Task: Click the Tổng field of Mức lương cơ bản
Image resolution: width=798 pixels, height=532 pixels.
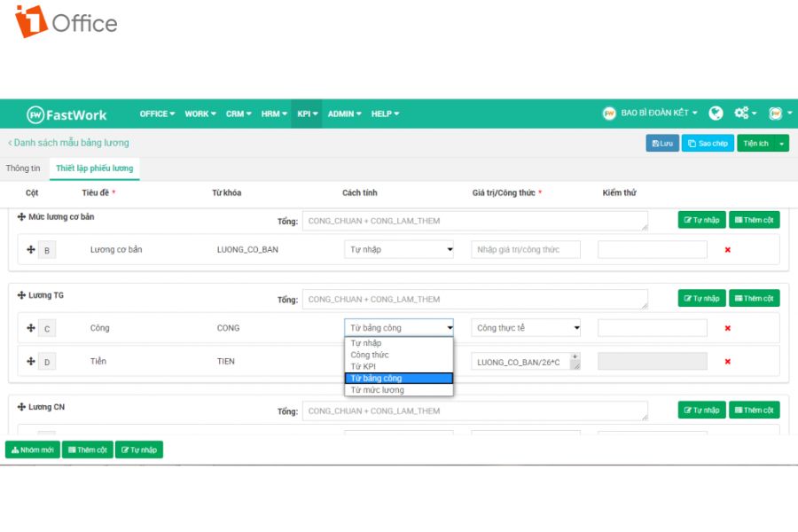Action: tap(475, 221)
